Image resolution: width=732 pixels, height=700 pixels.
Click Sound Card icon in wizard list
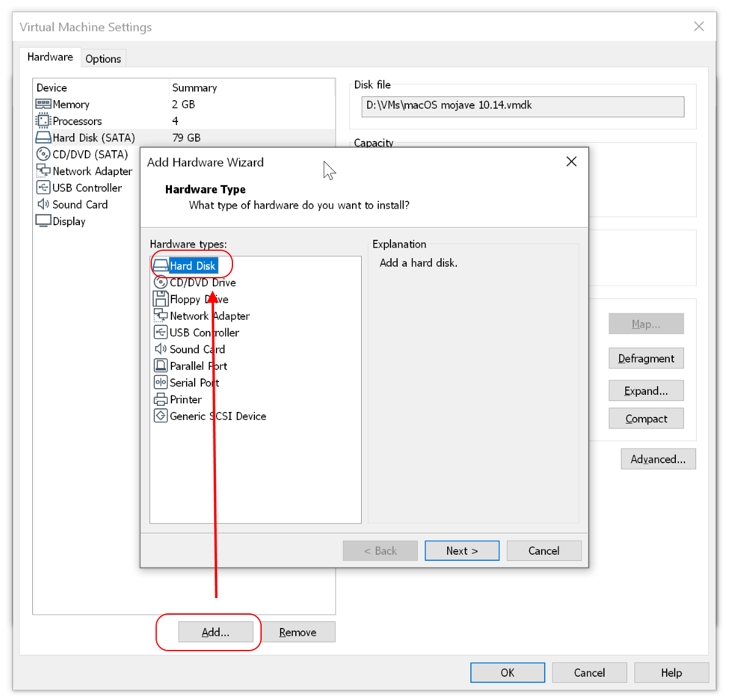(x=160, y=349)
